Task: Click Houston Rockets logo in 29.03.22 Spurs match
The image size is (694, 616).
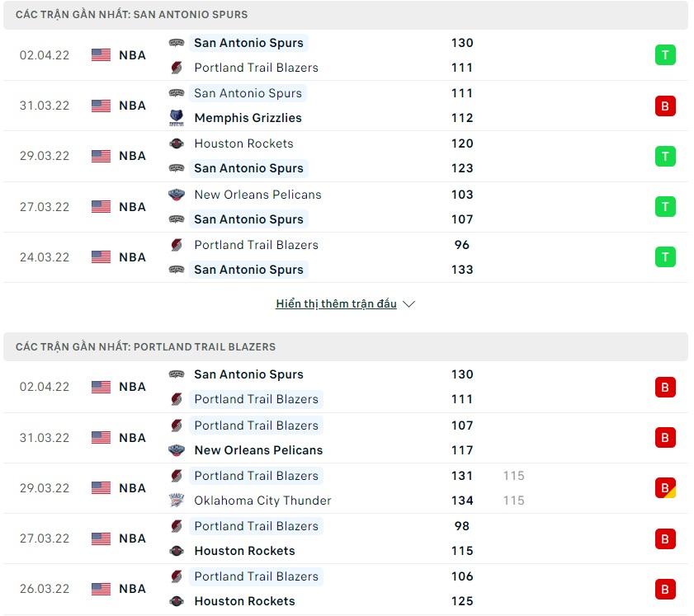Action: [x=177, y=143]
